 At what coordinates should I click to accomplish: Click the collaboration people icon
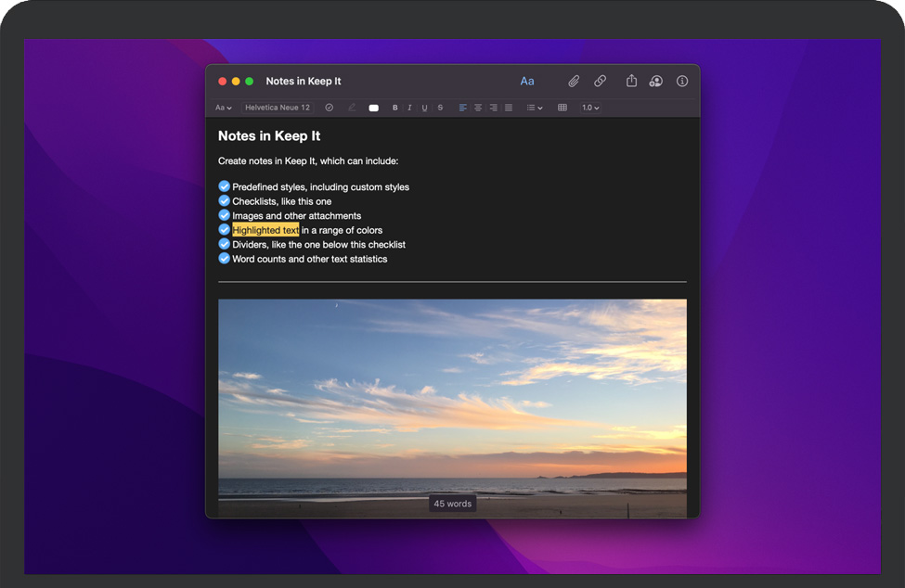(x=656, y=82)
